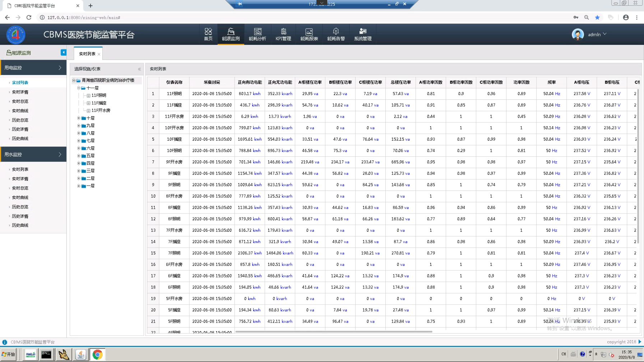Open HaiLin app on taskbar

tap(31, 354)
